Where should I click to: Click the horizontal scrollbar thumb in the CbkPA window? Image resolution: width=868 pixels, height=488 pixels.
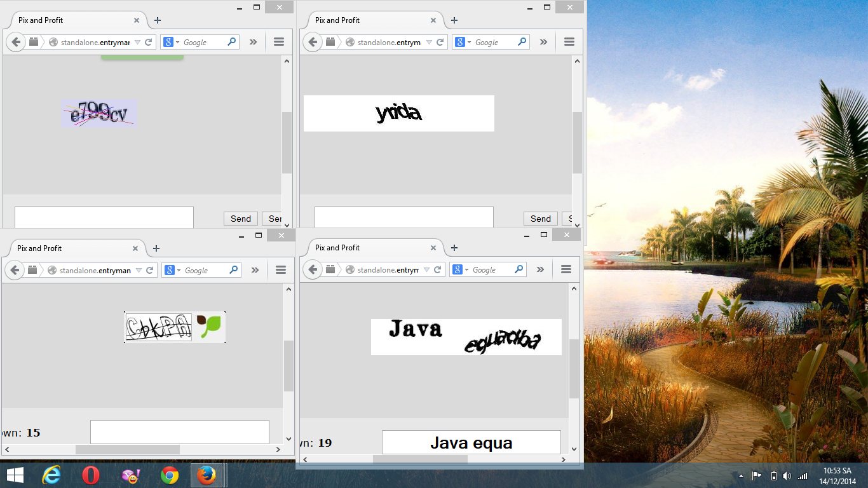coord(128,450)
